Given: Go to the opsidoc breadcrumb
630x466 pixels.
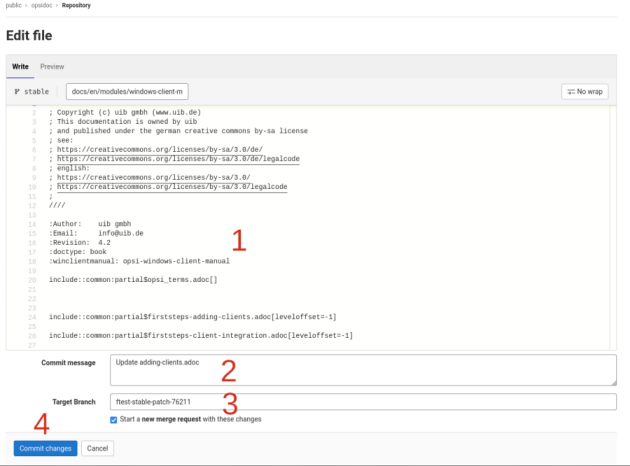Looking at the screenshot, I should [42, 6].
